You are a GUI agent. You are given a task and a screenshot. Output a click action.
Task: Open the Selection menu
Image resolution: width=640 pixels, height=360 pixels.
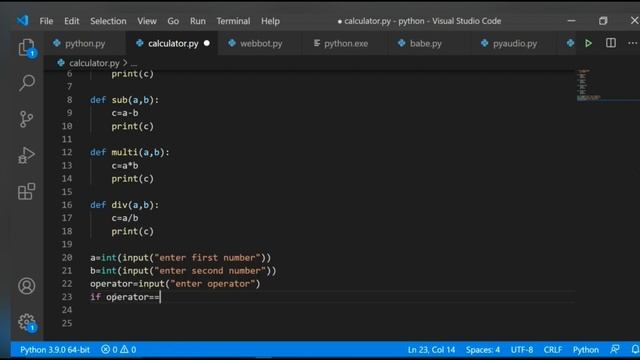coord(108,21)
